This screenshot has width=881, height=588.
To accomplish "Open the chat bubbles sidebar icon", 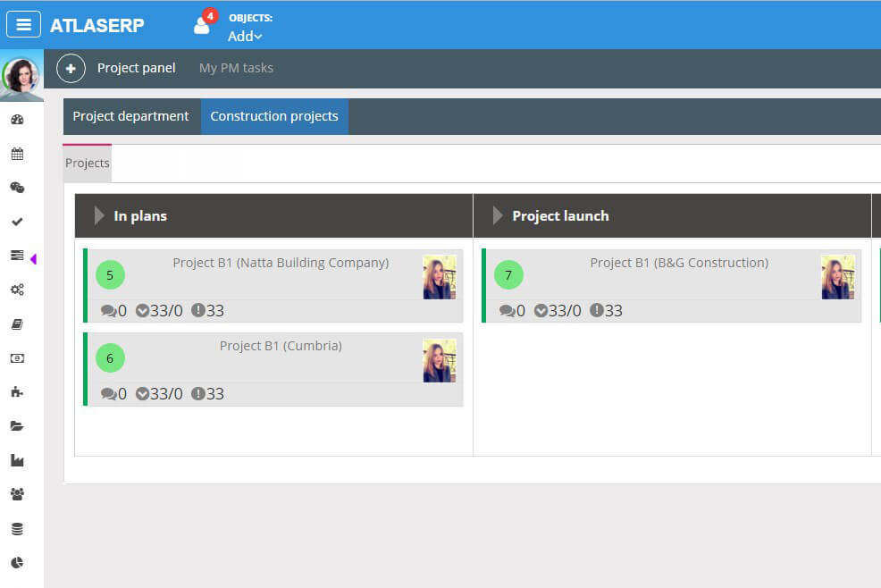I will tap(17, 188).
